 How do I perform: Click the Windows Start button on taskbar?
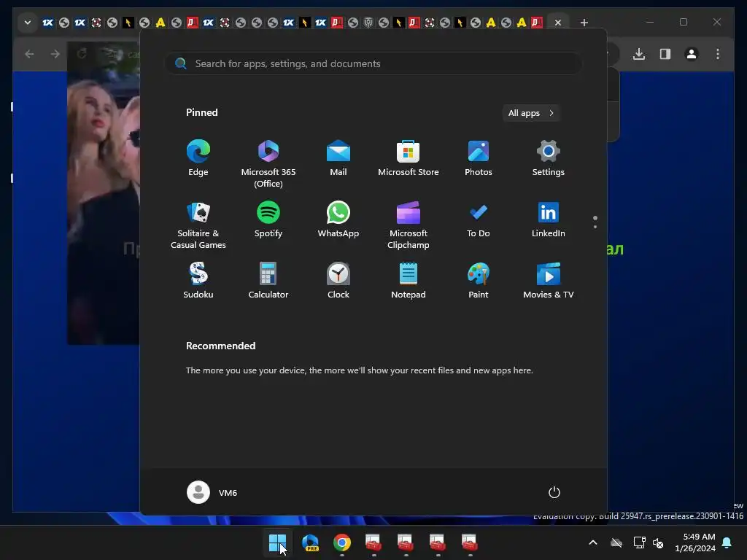(x=278, y=542)
